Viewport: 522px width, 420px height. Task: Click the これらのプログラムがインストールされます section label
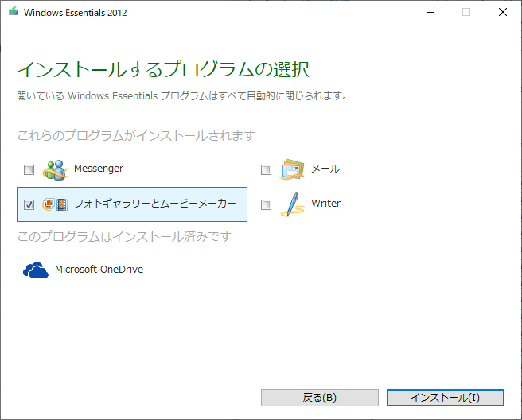(136, 136)
